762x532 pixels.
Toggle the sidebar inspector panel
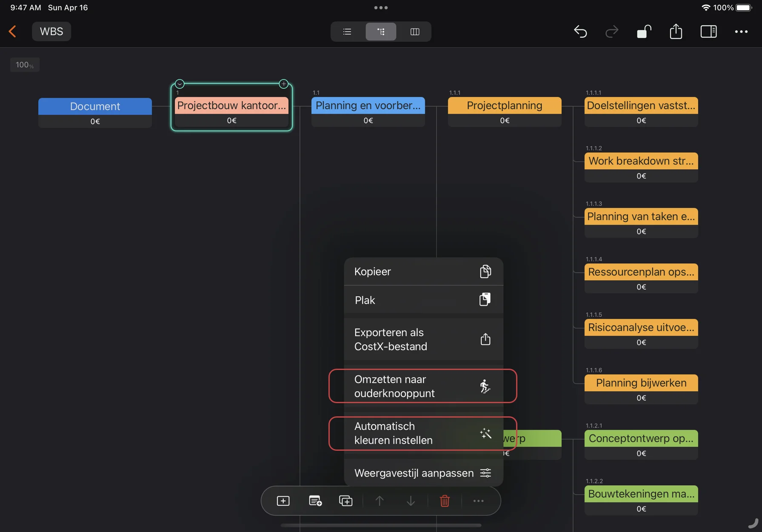[x=708, y=31]
